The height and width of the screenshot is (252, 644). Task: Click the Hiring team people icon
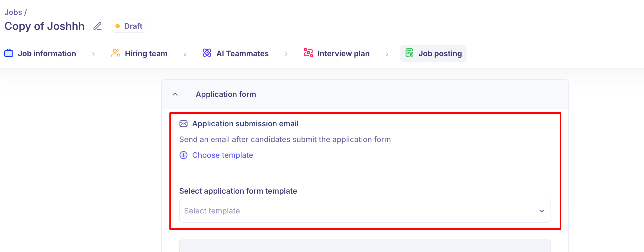tap(116, 53)
